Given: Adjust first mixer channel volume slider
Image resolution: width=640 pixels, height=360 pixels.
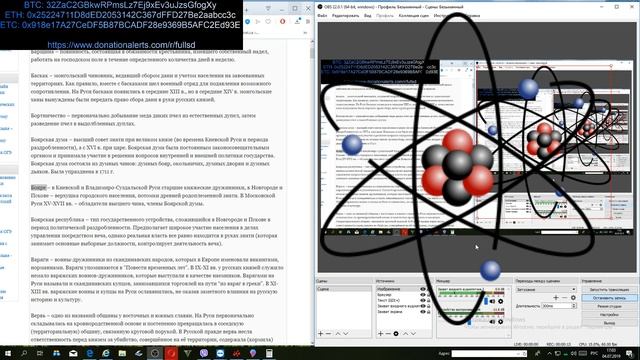Looking at the screenshot, I should tap(486, 301).
